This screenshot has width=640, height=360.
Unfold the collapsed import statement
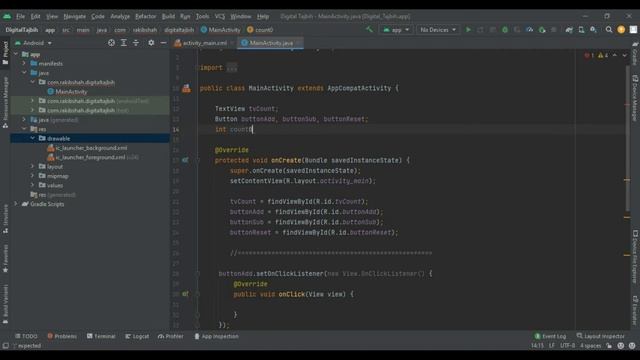click(231, 68)
